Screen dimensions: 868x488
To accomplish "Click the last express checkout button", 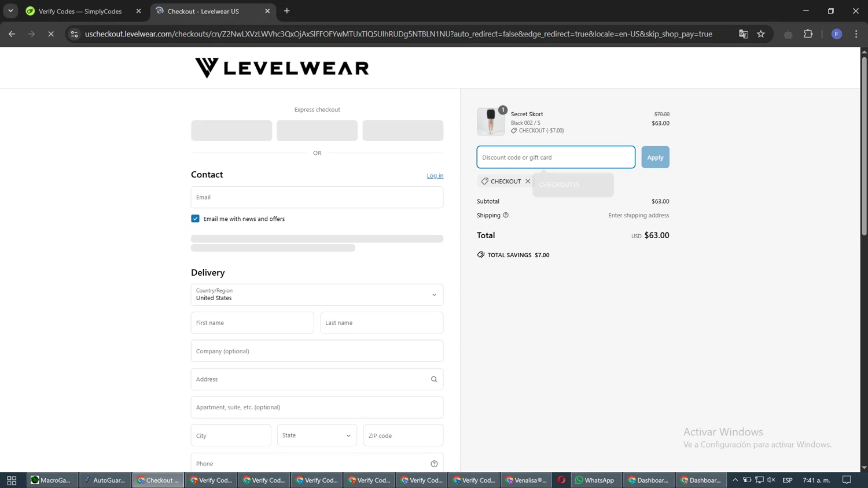I will (403, 131).
